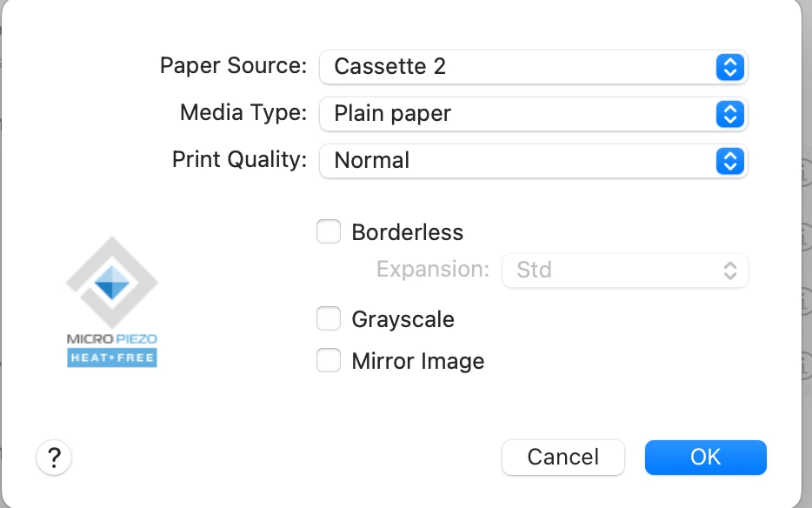The width and height of the screenshot is (812, 508).
Task: Click gray chevron arrows beside Std
Action: 730,270
